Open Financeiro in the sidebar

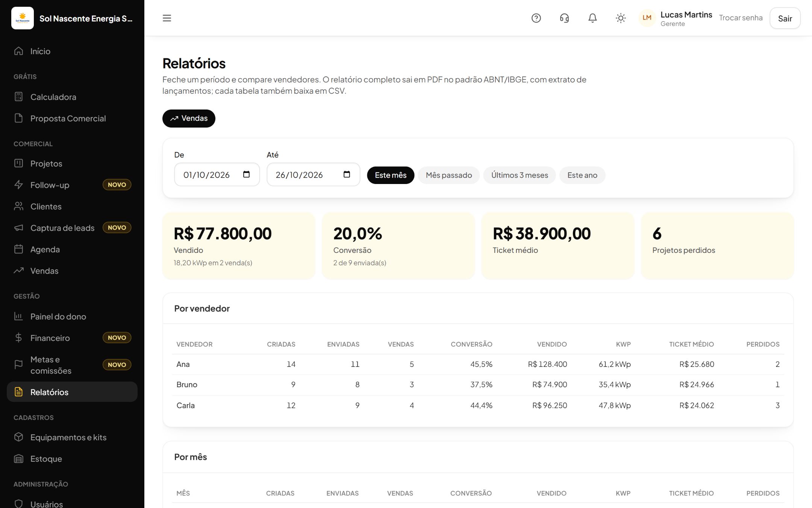[72, 338]
